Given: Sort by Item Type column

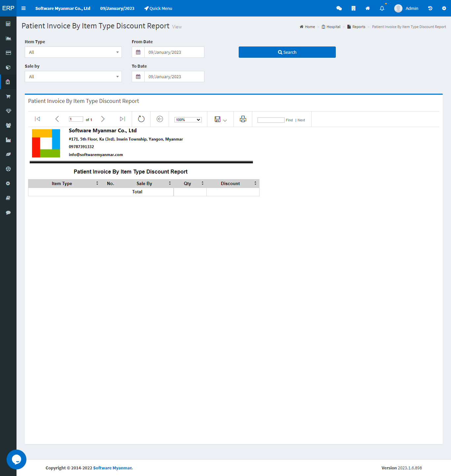Looking at the screenshot, I should pyautogui.click(x=97, y=183).
